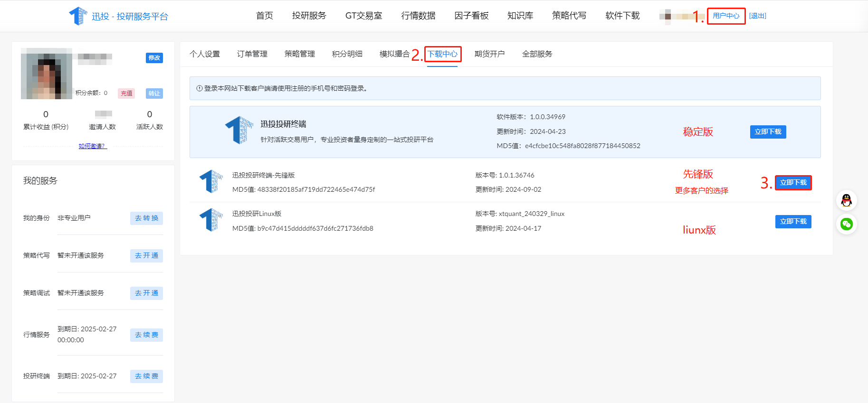Switch to 积分明细 tab
The height and width of the screenshot is (403, 868).
347,54
